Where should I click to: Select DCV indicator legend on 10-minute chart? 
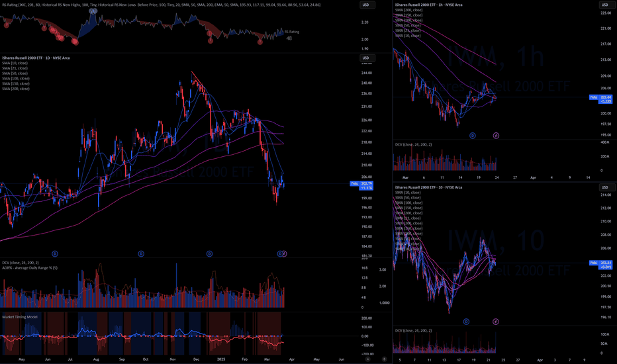[x=414, y=330]
